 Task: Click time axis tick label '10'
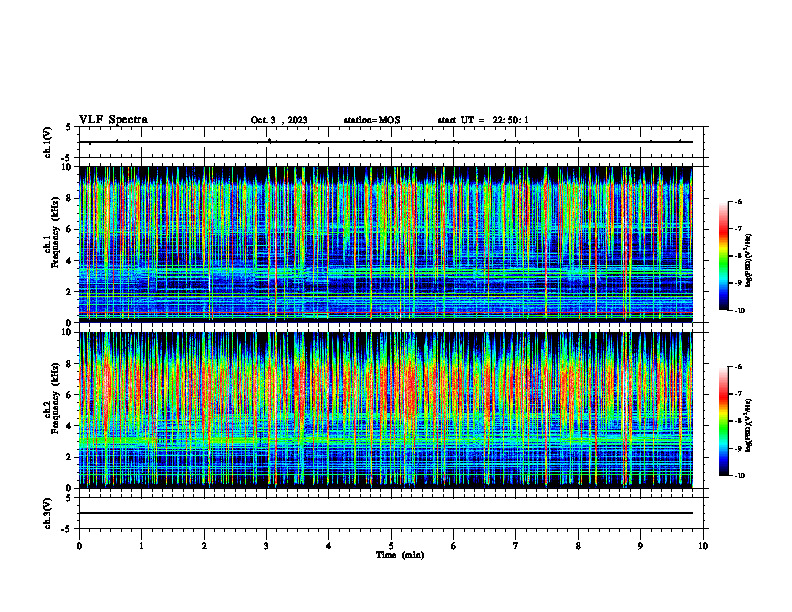pos(703,546)
